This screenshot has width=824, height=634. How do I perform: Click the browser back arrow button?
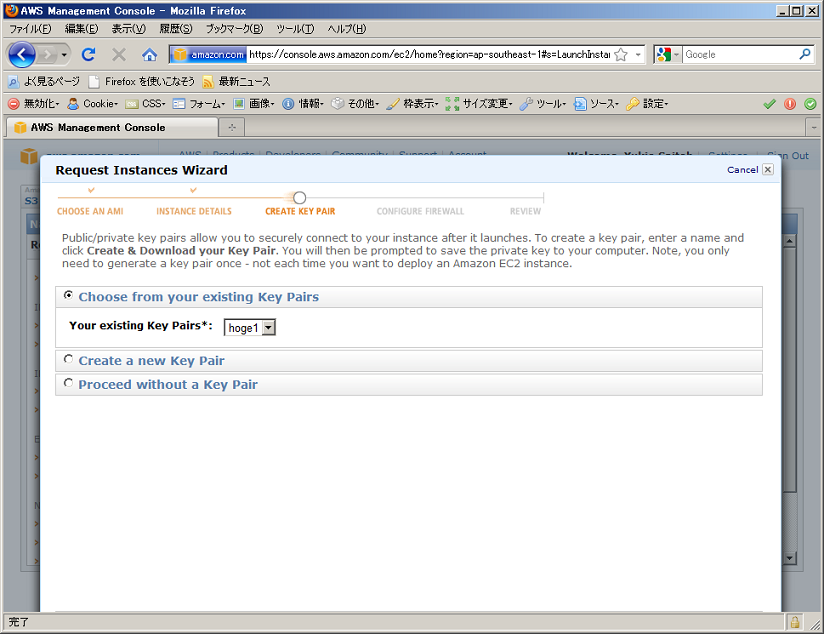pyautogui.click(x=22, y=54)
